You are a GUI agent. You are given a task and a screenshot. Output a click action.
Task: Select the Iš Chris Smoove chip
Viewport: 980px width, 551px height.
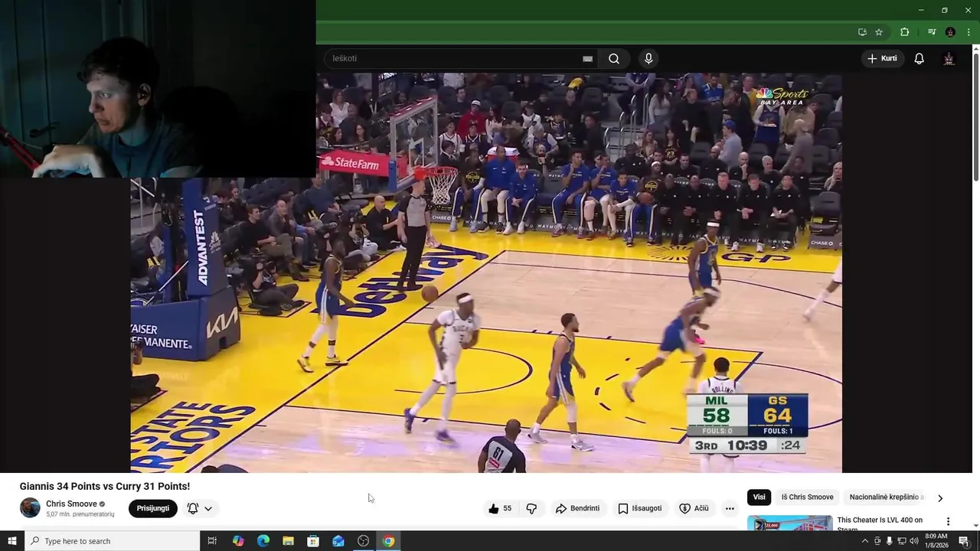[x=807, y=497]
